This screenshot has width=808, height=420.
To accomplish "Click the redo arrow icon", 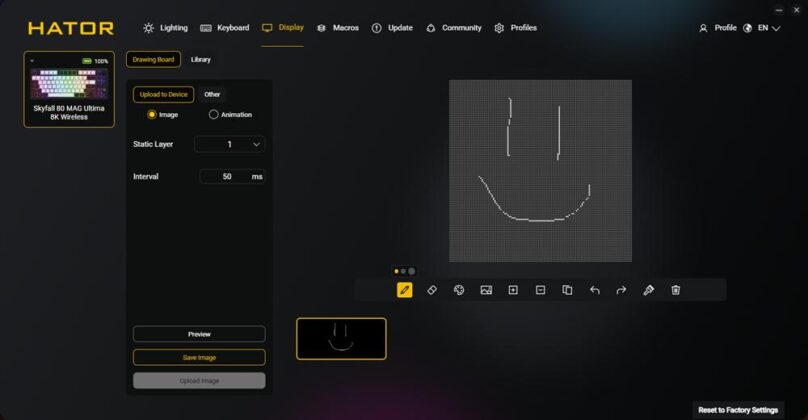I will pyautogui.click(x=621, y=290).
